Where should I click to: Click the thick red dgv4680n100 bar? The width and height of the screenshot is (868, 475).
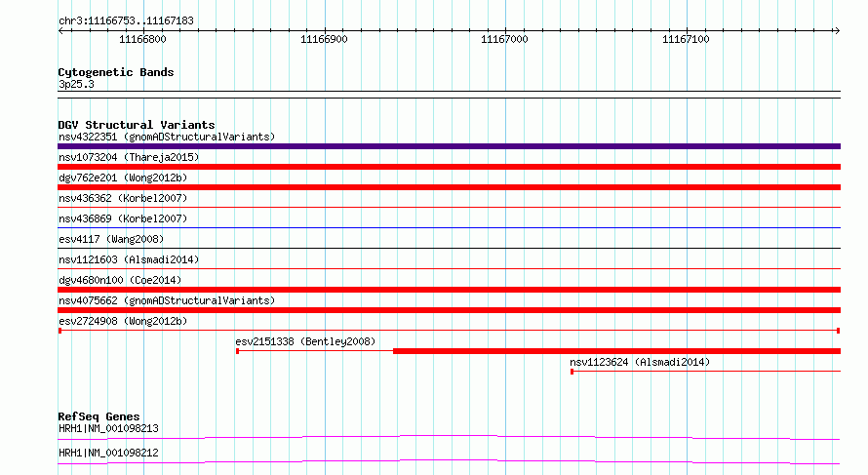click(x=449, y=290)
